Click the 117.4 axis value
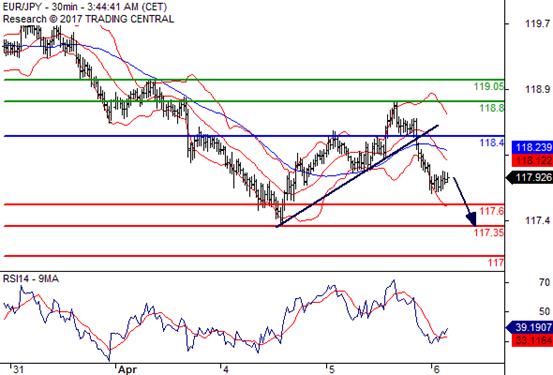553x375 pixels. tap(537, 221)
